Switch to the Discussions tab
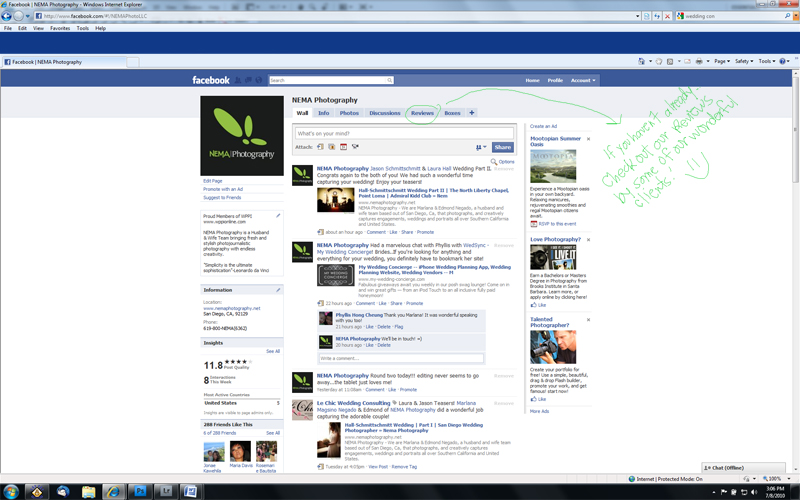This screenshot has height=500, width=800. pyautogui.click(x=385, y=113)
